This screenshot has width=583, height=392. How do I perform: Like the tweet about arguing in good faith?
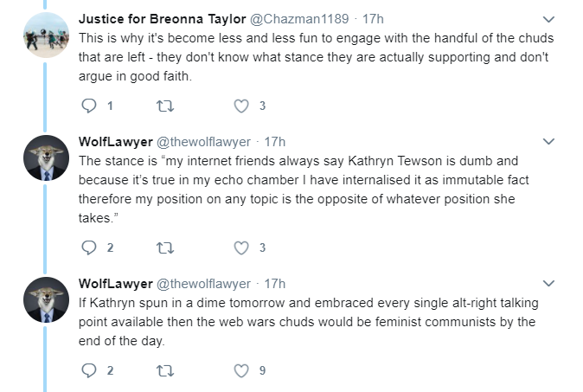pyautogui.click(x=241, y=106)
